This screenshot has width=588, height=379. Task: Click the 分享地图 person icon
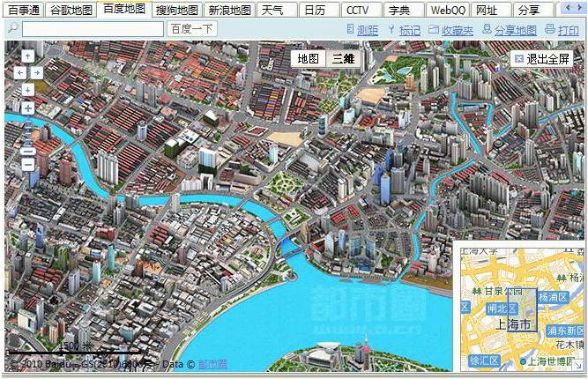(x=487, y=28)
